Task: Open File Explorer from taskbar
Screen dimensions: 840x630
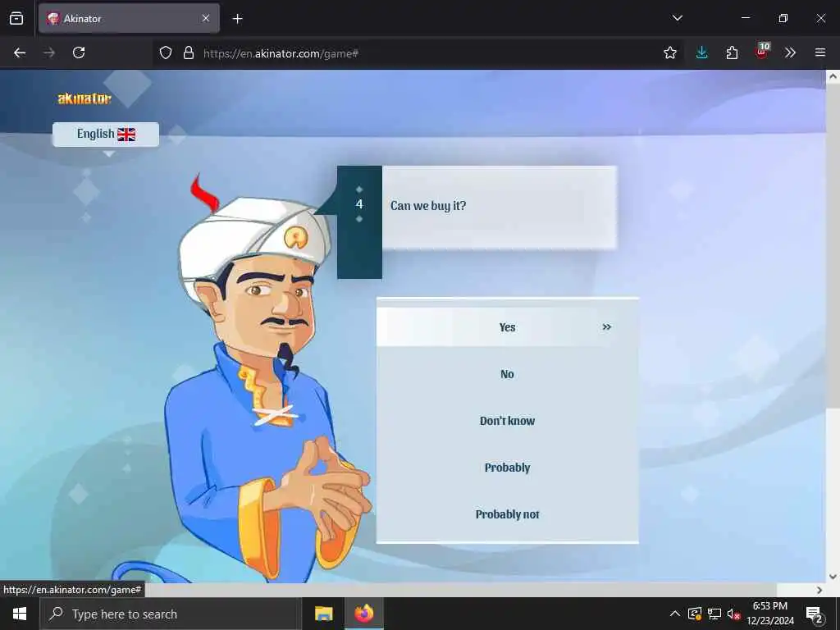Action: tap(323, 614)
